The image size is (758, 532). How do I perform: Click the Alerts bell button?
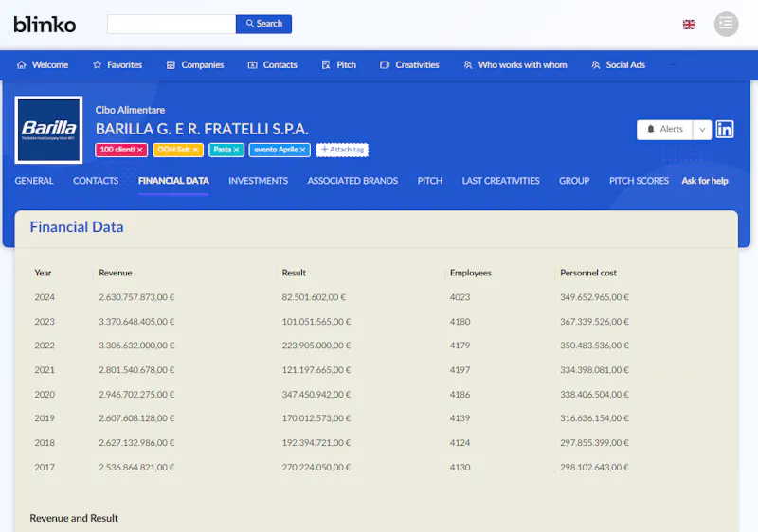coord(665,130)
